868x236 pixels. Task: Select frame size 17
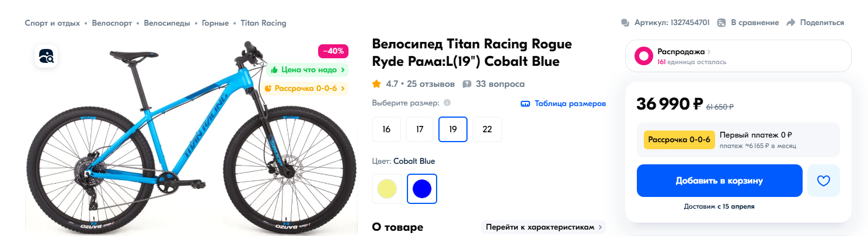(x=420, y=129)
